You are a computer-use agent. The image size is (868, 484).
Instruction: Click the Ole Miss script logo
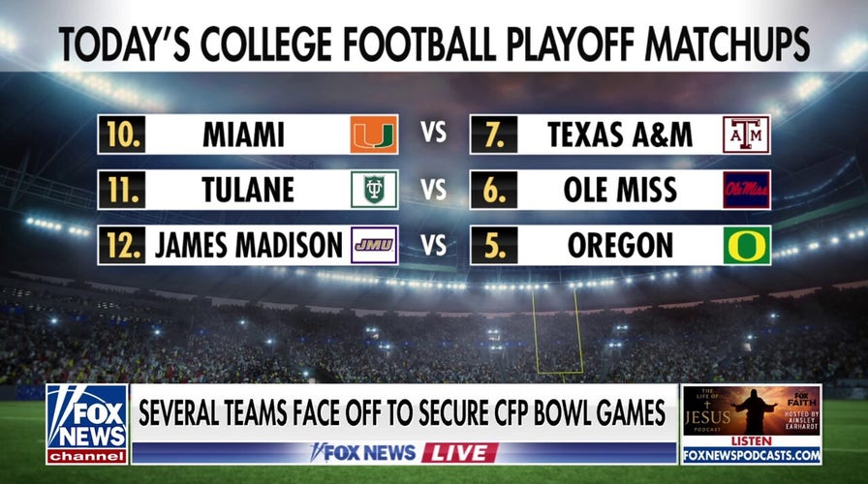pyautogui.click(x=746, y=190)
